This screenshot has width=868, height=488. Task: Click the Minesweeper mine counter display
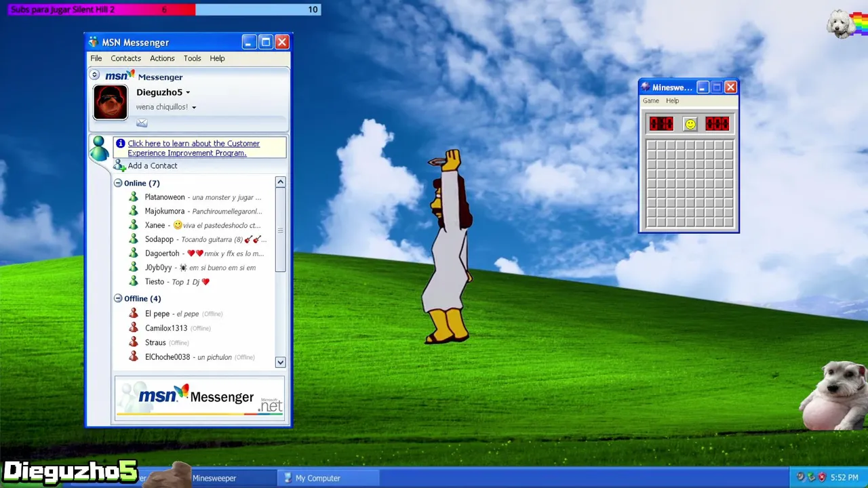[661, 124]
